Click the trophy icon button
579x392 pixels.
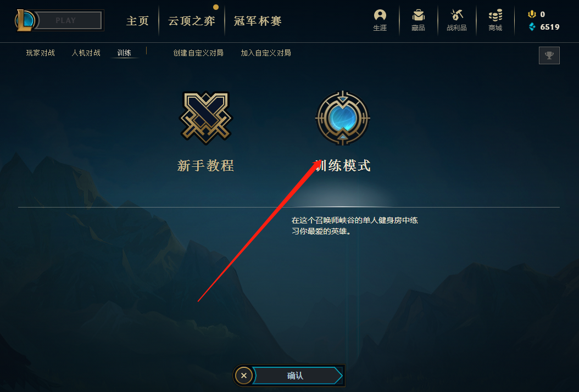pyautogui.click(x=549, y=55)
